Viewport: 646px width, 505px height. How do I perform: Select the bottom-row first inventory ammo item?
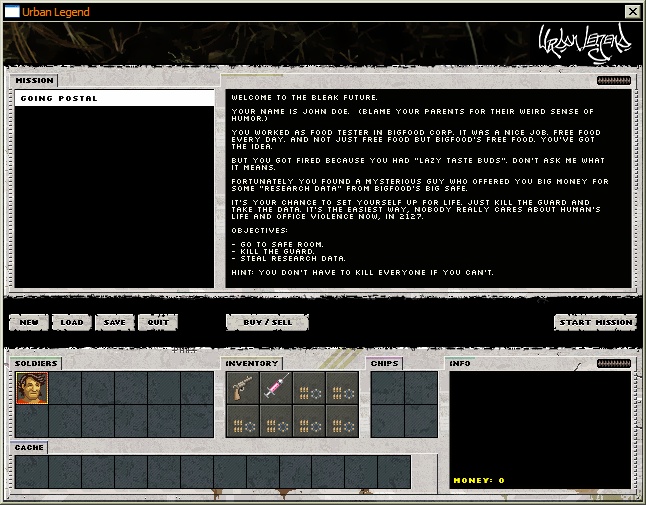[243, 421]
